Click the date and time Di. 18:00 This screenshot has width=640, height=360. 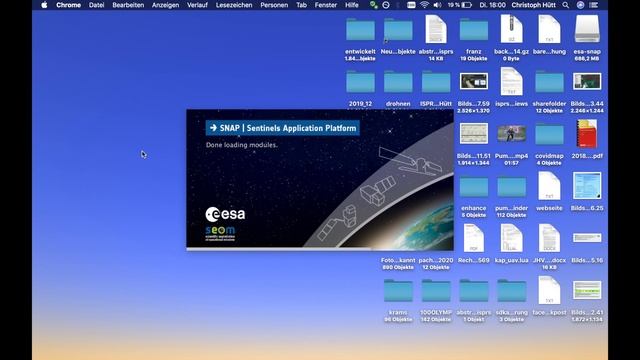[492, 5]
